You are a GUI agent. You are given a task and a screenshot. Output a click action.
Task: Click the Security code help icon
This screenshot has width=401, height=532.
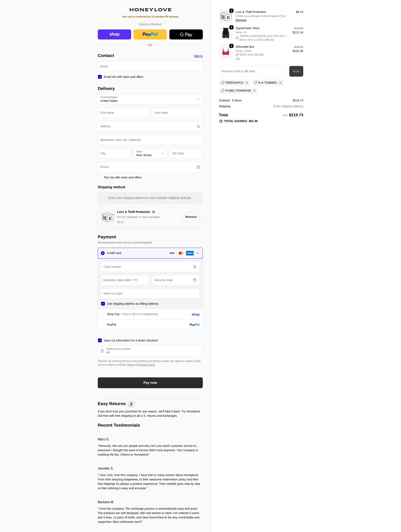tap(194, 280)
